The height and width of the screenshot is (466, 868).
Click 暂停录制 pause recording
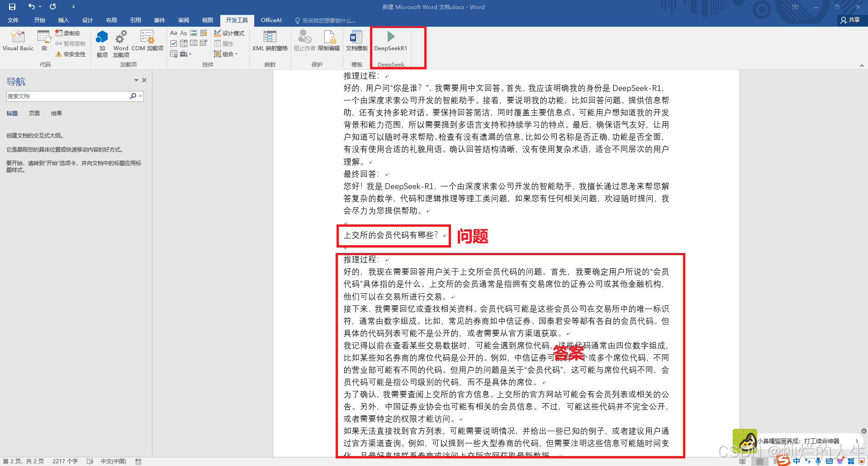click(71, 43)
